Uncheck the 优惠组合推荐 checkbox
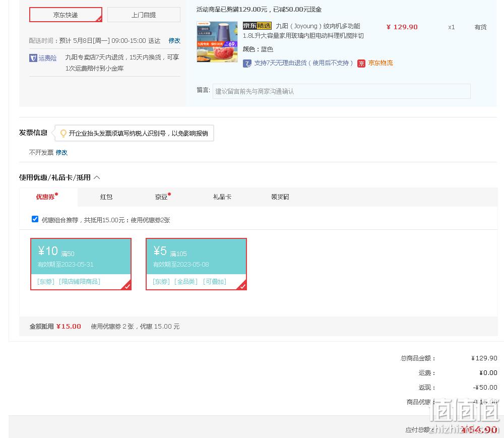Image resolution: width=504 pixels, height=438 pixels. 35,219
